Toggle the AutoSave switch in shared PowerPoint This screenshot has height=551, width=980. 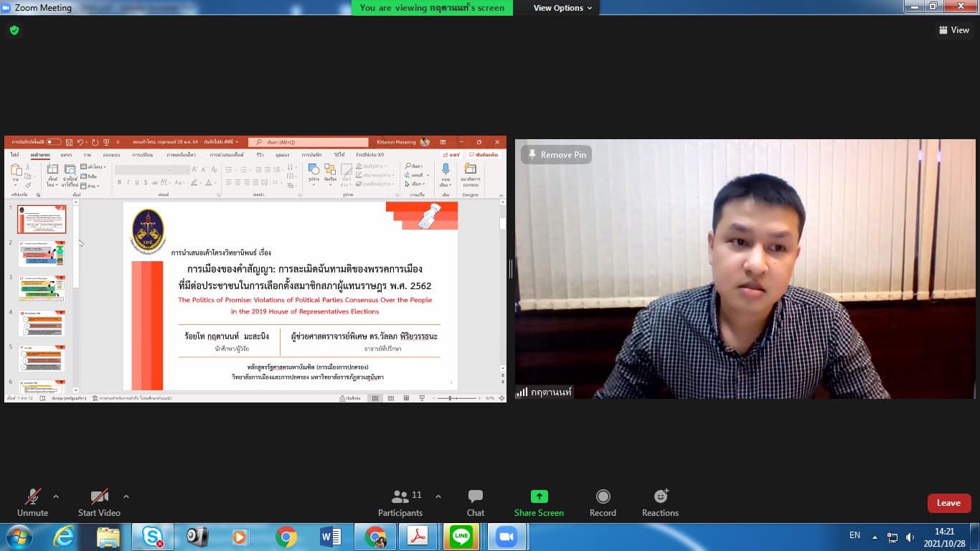point(53,142)
